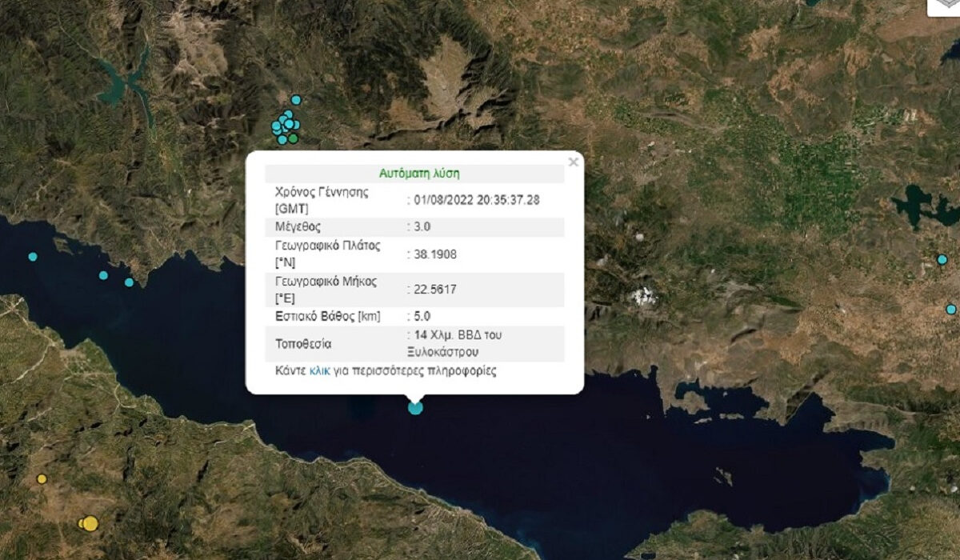Viewport: 960px width, 560px height.
Task: Select the upper cyan marker at the eastern edge
Action: coord(942,259)
